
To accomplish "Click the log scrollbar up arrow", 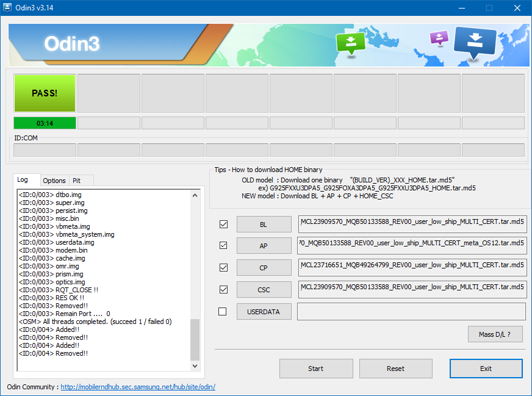I will point(195,195).
